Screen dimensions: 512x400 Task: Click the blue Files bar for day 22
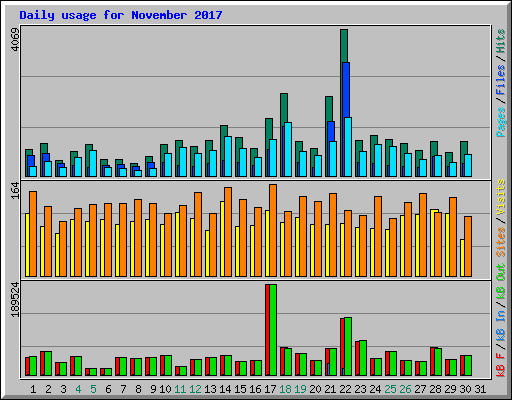pyautogui.click(x=346, y=89)
